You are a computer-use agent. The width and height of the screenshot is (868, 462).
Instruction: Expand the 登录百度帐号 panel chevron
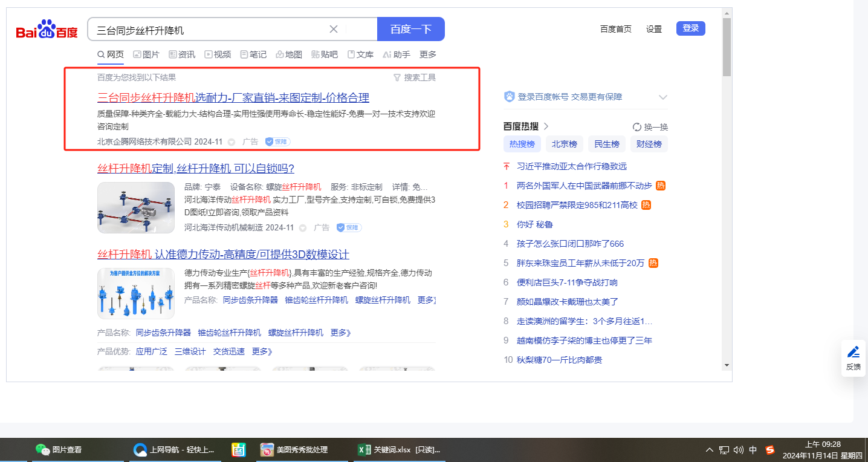click(662, 97)
